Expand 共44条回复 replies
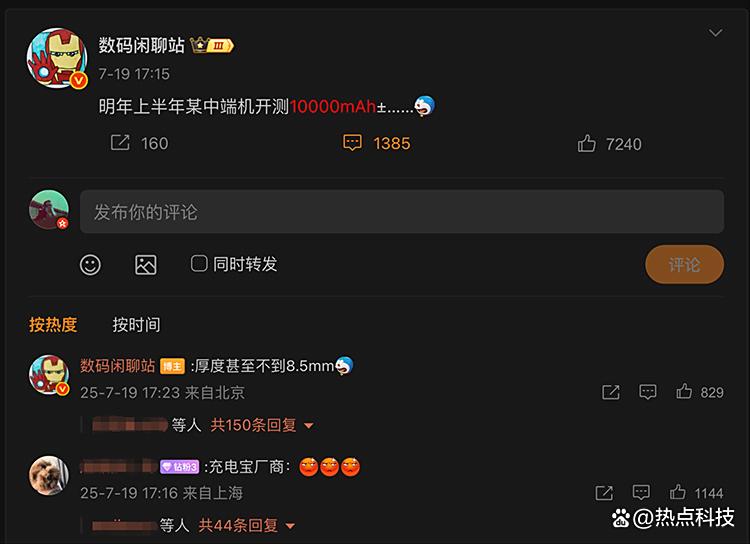750x544 pixels. pos(246,525)
